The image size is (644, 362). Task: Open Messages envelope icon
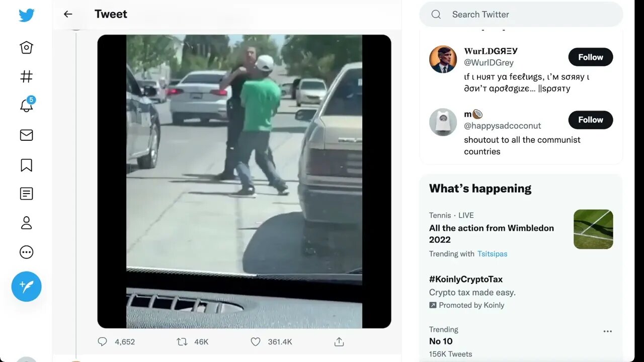click(x=26, y=135)
